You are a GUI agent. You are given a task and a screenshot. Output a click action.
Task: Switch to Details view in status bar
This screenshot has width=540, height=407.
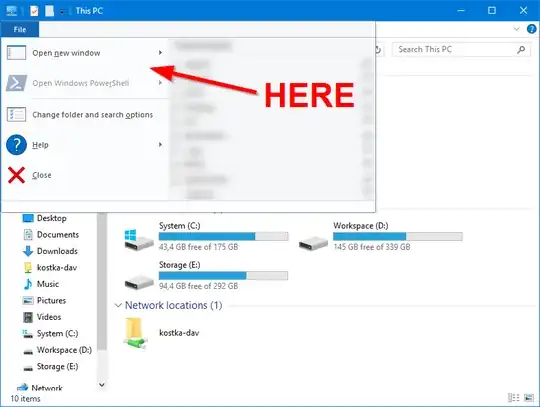pyautogui.click(x=513, y=398)
